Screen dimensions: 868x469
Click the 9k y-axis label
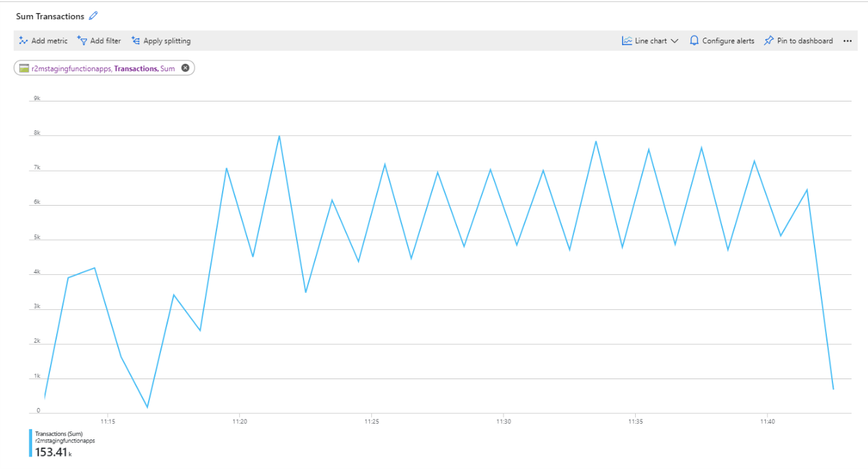click(x=37, y=98)
